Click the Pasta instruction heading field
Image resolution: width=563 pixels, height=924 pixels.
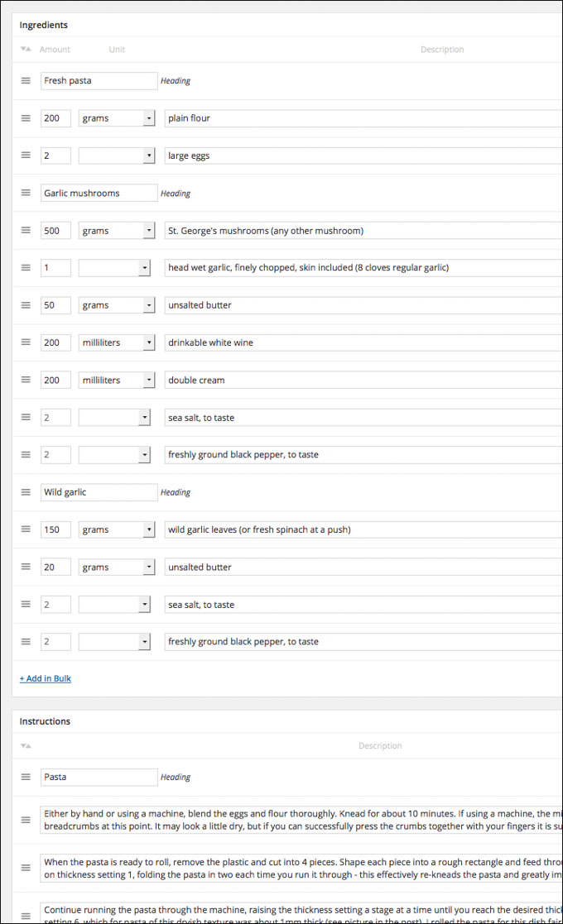(99, 777)
